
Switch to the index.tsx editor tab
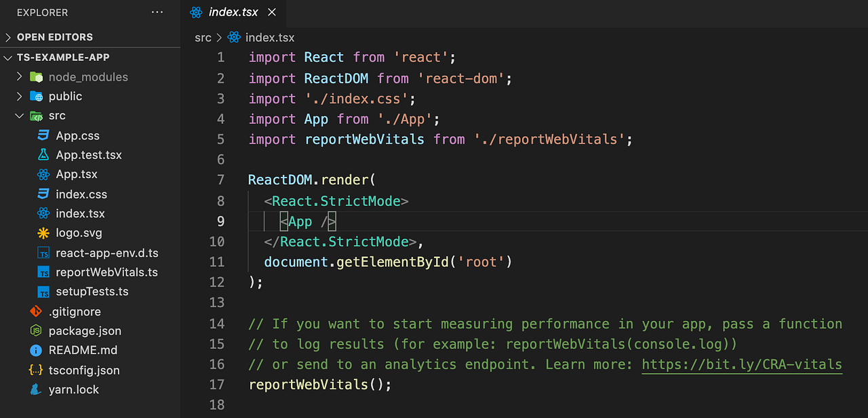pos(233,12)
